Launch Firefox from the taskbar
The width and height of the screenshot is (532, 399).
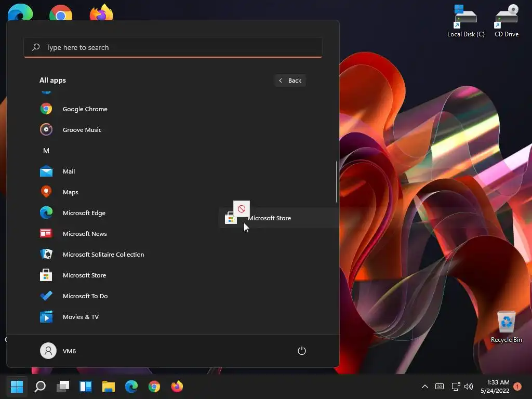(x=177, y=387)
